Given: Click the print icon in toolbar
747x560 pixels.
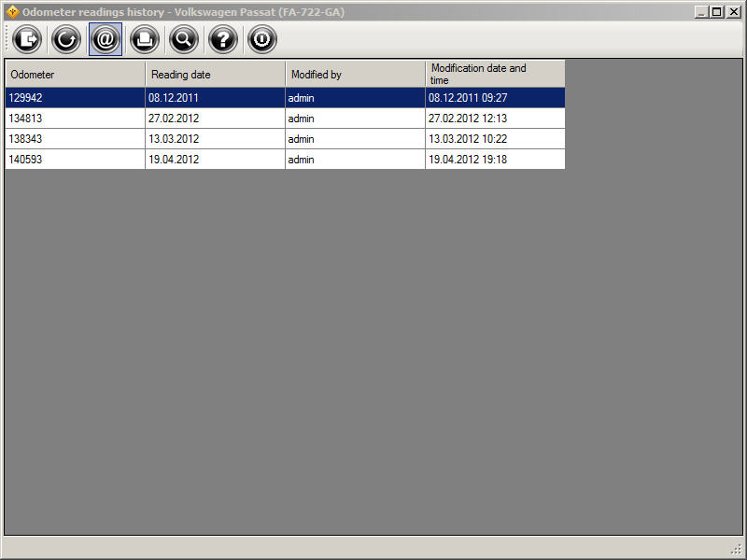Looking at the screenshot, I should tap(145, 39).
